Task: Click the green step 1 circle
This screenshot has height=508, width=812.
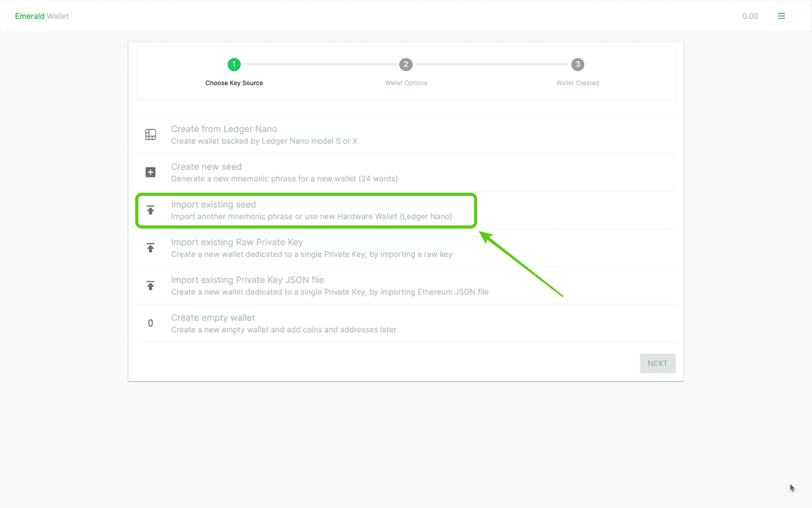Action: 234,64
